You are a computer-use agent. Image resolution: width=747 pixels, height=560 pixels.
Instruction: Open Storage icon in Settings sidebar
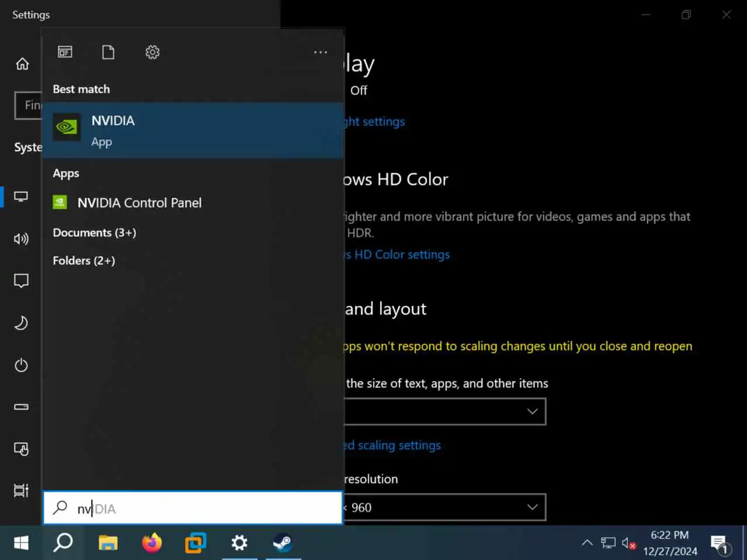21,407
